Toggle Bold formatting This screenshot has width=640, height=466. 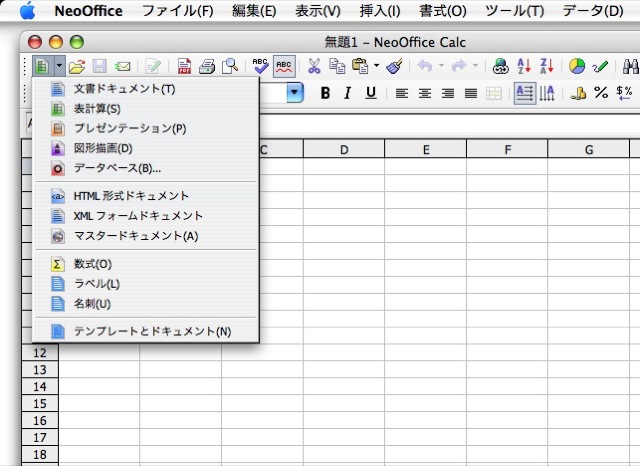pyautogui.click(x=325, y=93)
